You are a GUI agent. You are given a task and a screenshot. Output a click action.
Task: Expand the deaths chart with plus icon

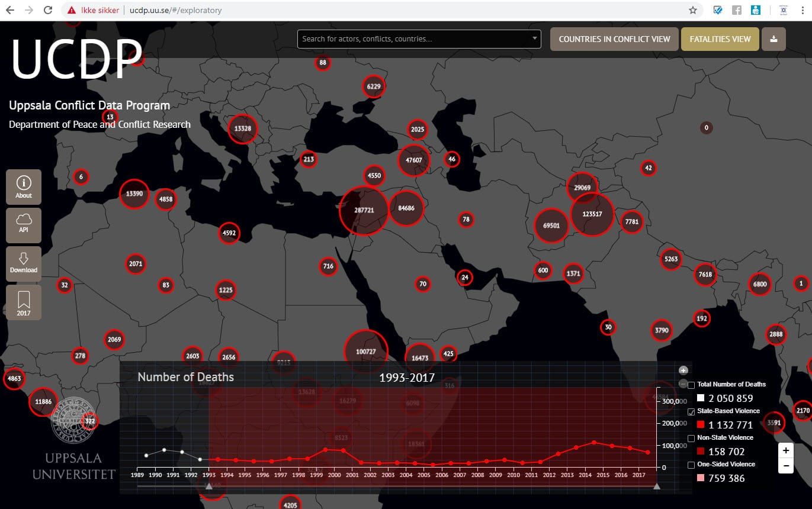pyautogui.click(x=682, y=371)
